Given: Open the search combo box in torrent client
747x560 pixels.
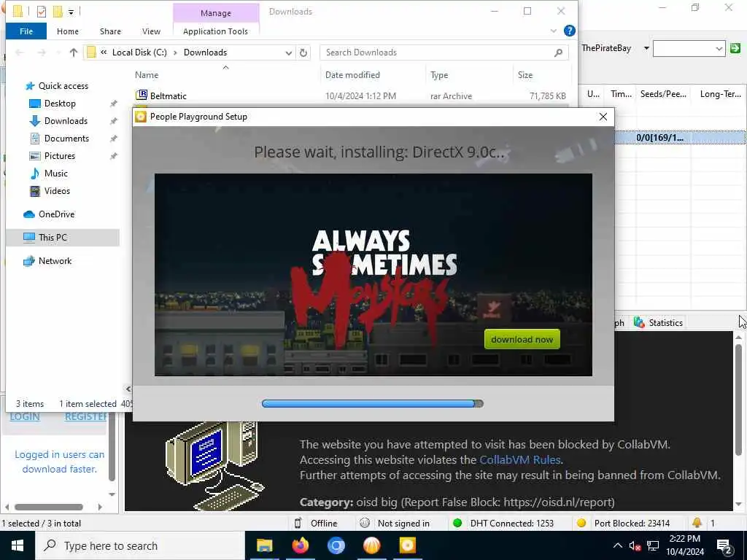Looking at the screenshot, I should [689, 48].
